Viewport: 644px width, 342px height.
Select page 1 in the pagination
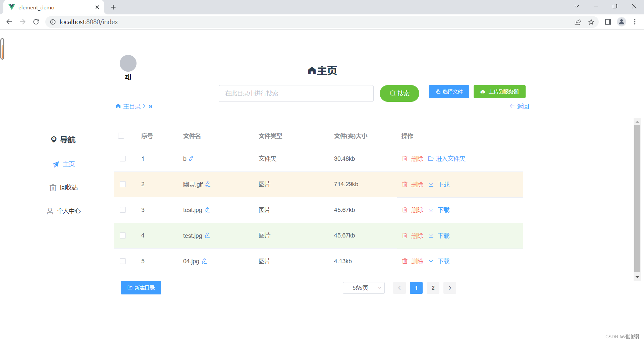pos(416,288)
